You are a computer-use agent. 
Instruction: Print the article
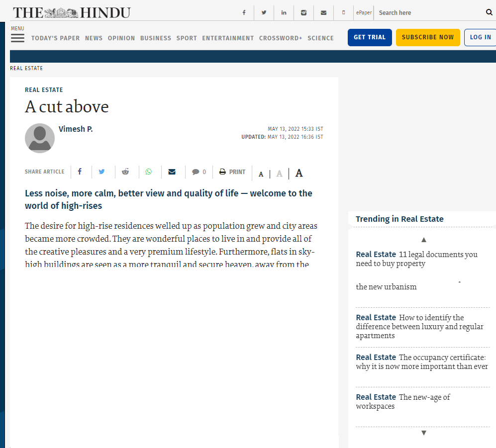pos(232,172)
